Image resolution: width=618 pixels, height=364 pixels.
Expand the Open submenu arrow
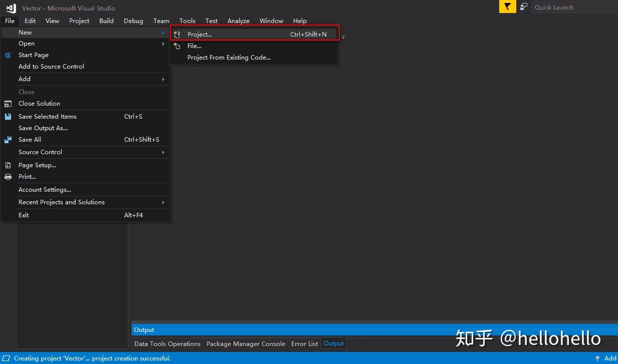pyautogui.click(x=163, y=44)
